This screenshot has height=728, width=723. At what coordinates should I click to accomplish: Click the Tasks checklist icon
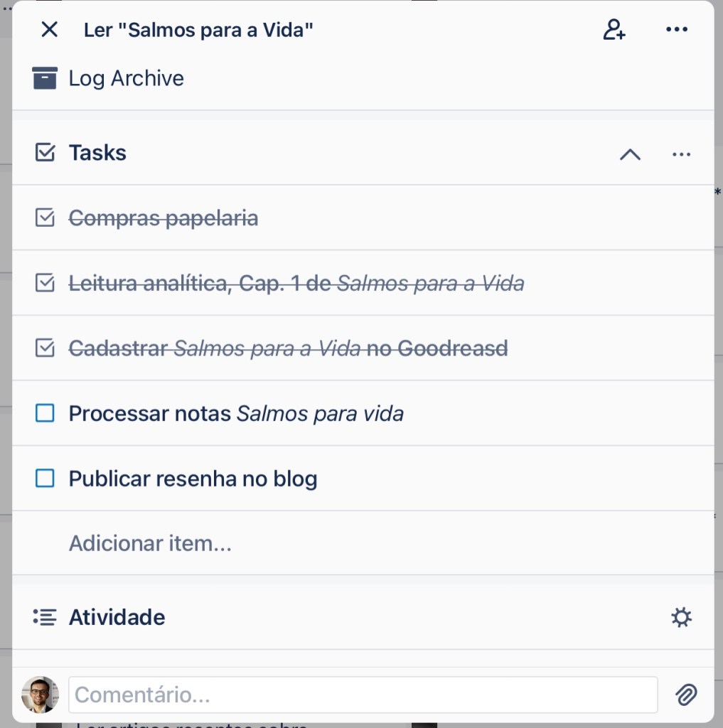click(45, 153)
